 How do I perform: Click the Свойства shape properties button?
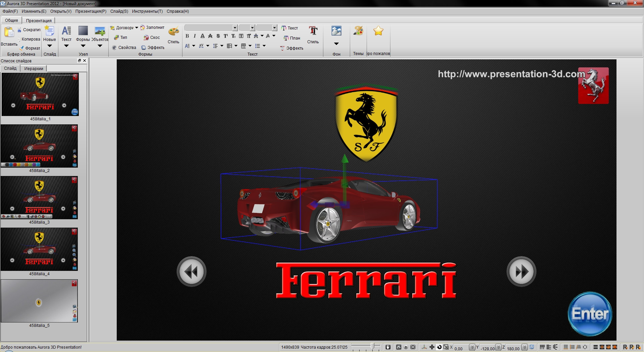124,48
